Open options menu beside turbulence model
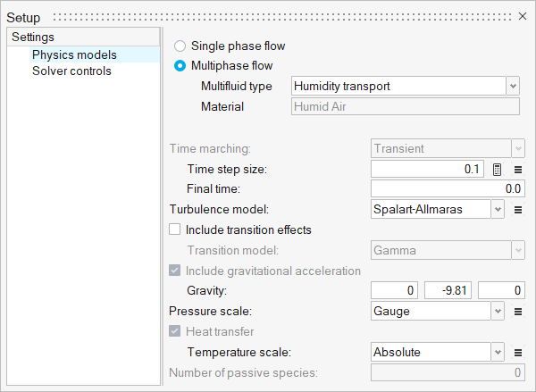536x392 pixels. coord(517,210)
